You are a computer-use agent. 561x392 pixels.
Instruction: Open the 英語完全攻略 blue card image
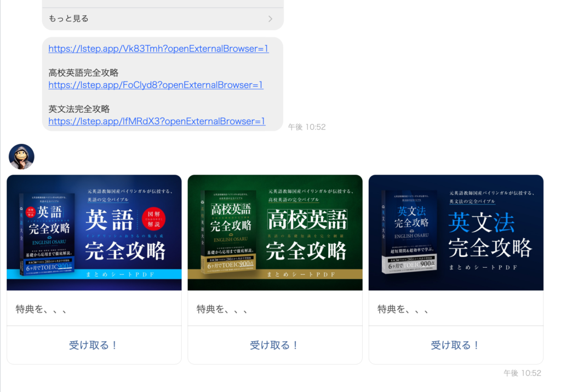(94, 233)
